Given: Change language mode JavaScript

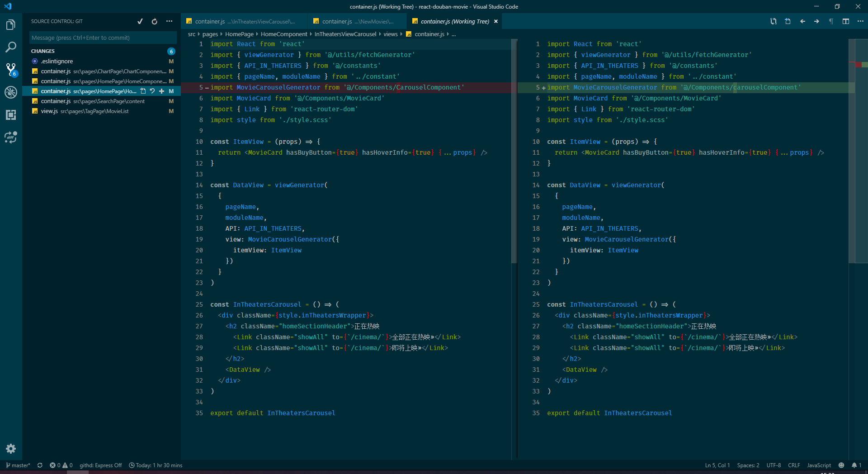Looking at the screenshot, I should [819, 465].
